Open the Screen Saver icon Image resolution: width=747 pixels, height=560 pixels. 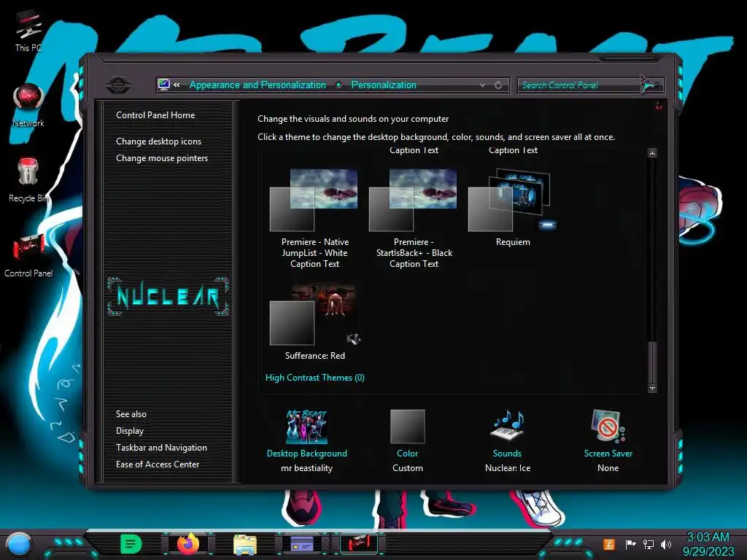pyautogui.click(x=608, y=426)
